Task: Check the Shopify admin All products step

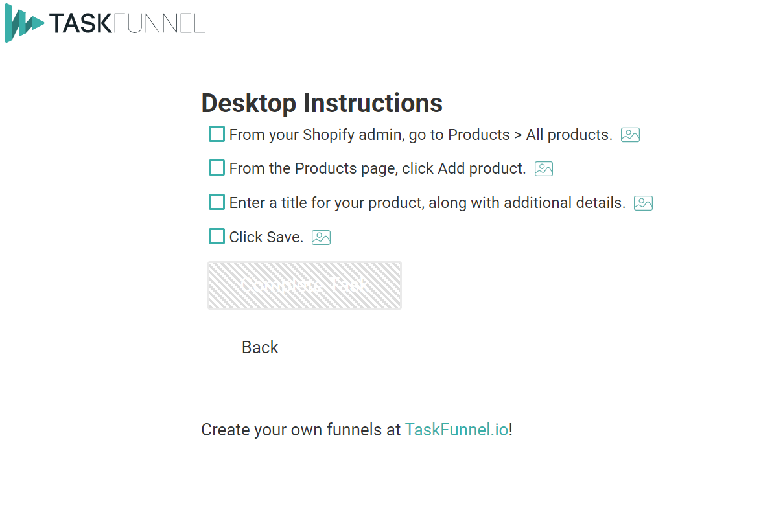Action: (x=217, y=134)
